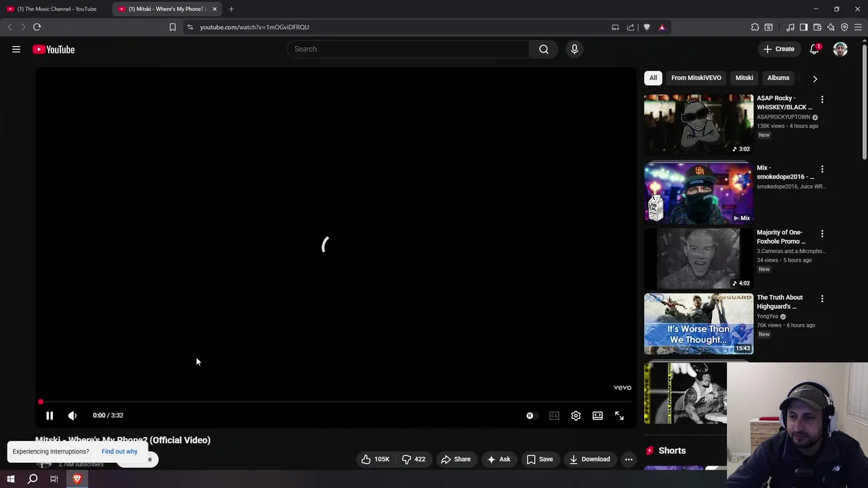Click Brave browser in the taskbar

click(x=77, y=479)
